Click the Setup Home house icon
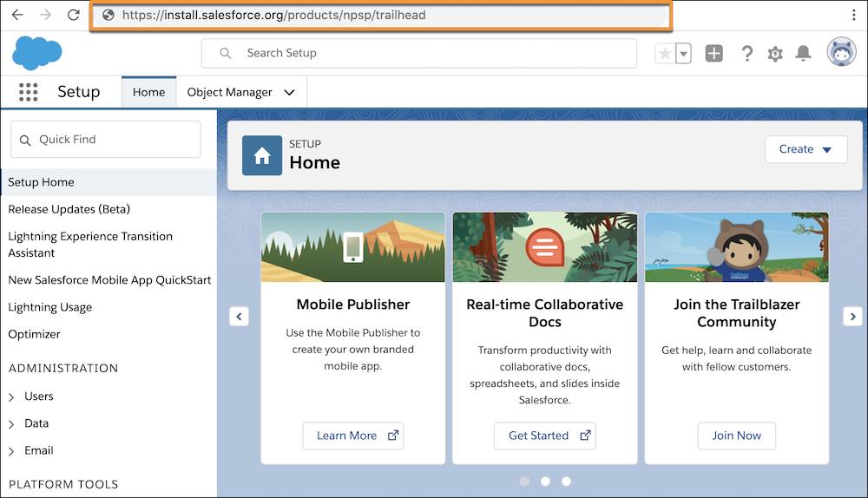Image resolution: width=868 pixels, height=498 pixels. coord(262,155)
